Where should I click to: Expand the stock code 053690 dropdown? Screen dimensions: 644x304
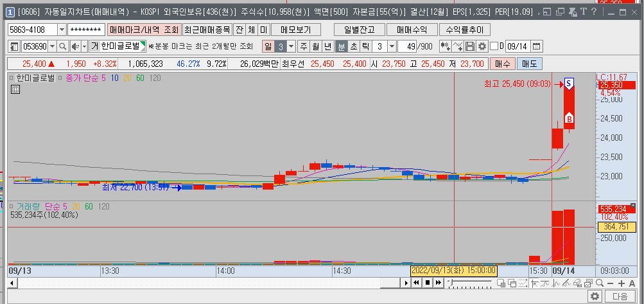point(52,46)
